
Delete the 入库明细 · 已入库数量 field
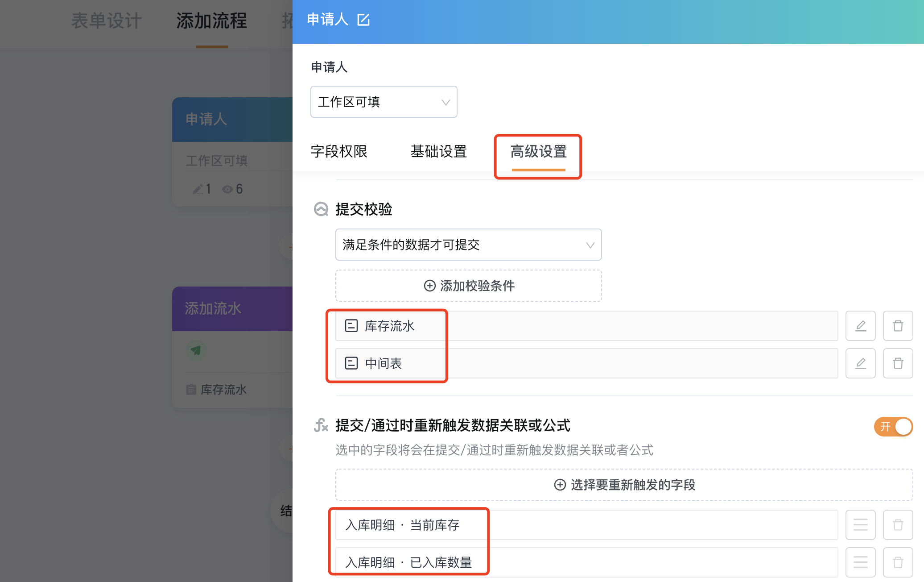coord(898,562)
